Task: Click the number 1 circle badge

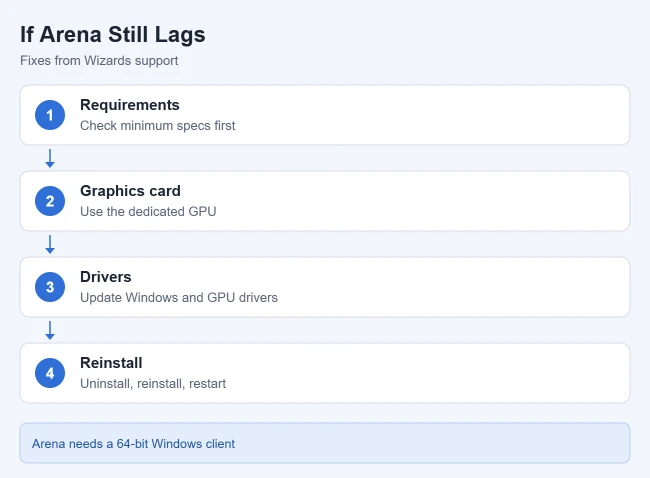Action: tap(50, 115)
